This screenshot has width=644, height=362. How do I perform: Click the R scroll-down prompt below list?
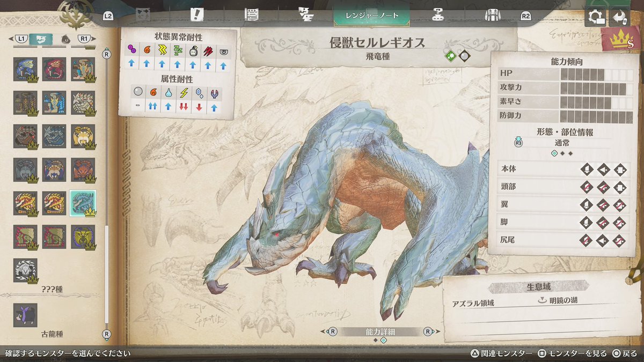pos(106,334)
